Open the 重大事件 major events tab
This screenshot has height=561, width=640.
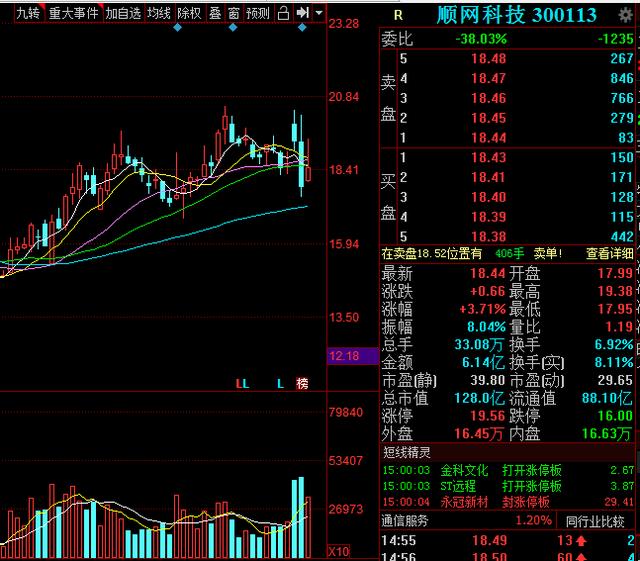[x=73, y=13]
